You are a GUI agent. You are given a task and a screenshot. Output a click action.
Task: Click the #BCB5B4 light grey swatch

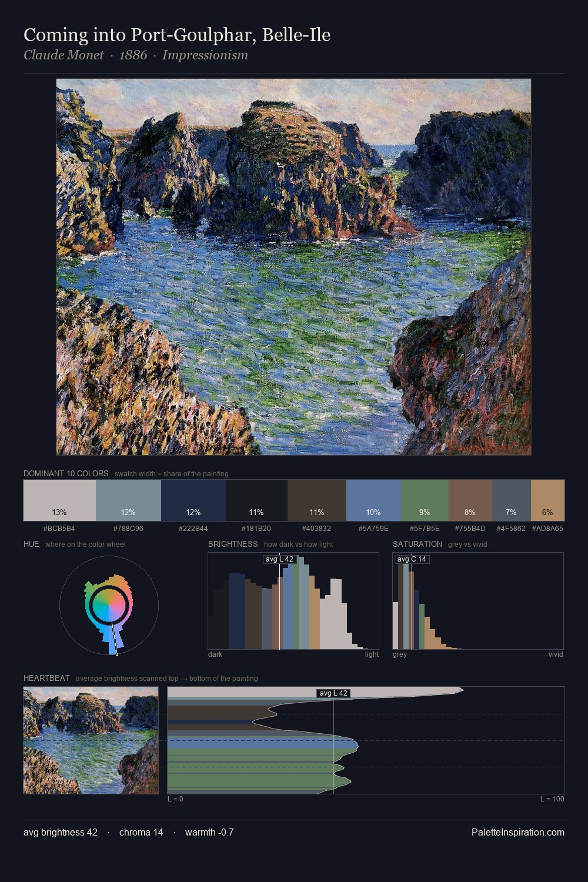[59, 500]
